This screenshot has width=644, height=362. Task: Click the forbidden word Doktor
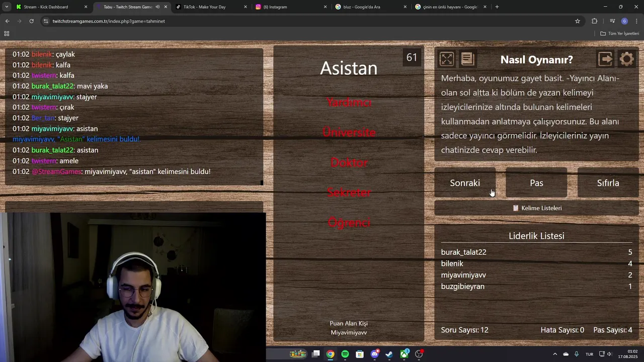pyautogui.click(x=349, y=163)
